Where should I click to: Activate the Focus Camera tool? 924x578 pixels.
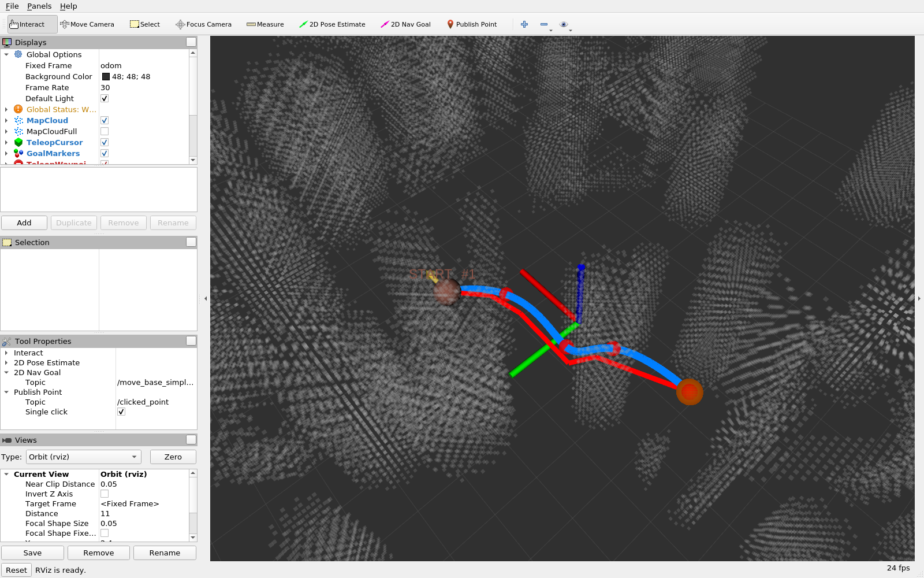[x=204, y=24]
